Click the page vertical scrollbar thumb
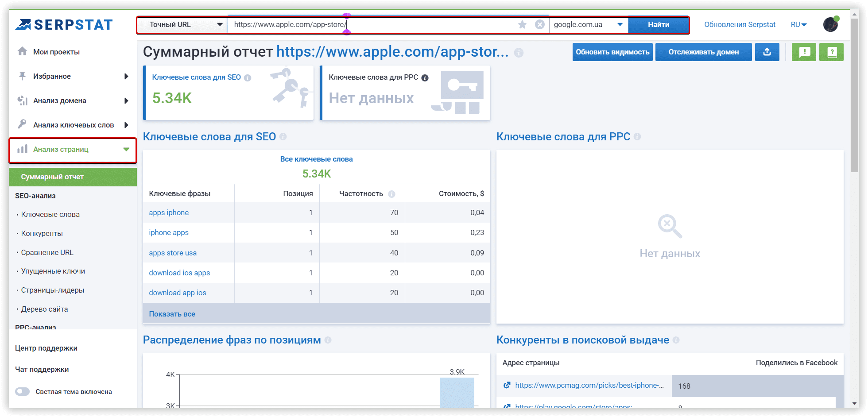The width and height of the screenshot is (868, 417). click(x=855, y=95)
